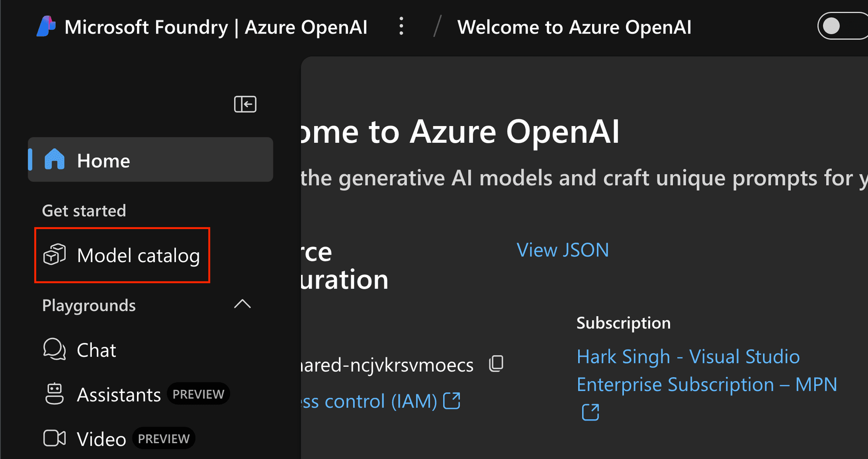
Task: Copy the resource name using the copy icon
Action: [x=496, y=364]
